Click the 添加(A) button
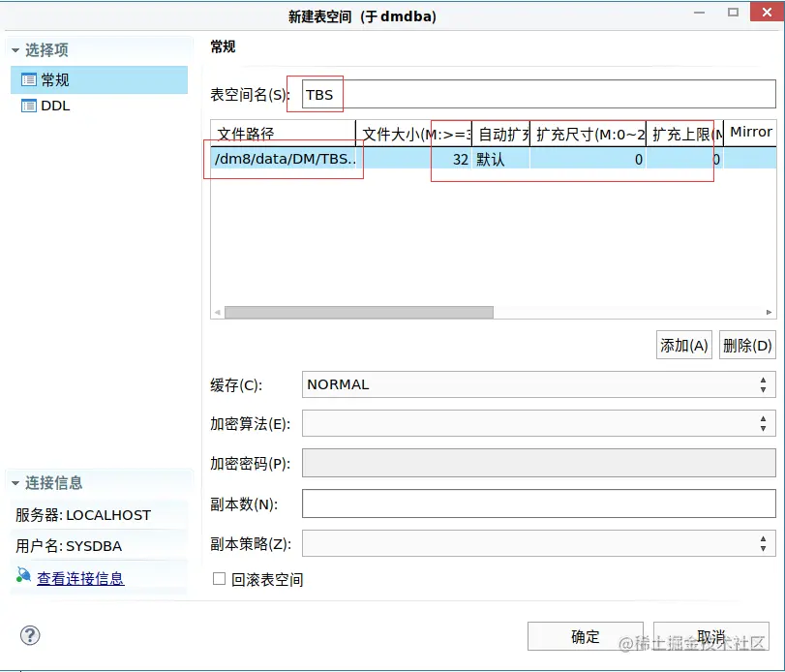This screenshot has height=672, width=785. click(x=683, y=345)
